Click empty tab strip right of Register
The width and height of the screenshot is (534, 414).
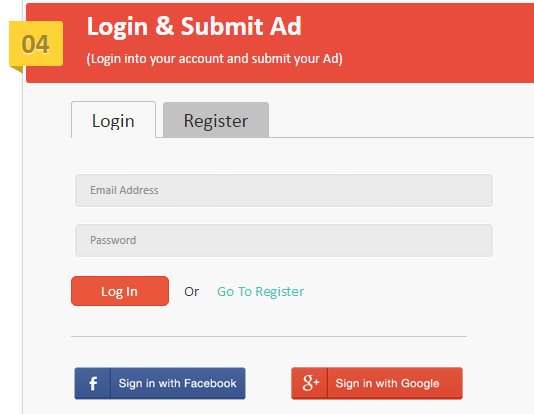pos(401,120)
